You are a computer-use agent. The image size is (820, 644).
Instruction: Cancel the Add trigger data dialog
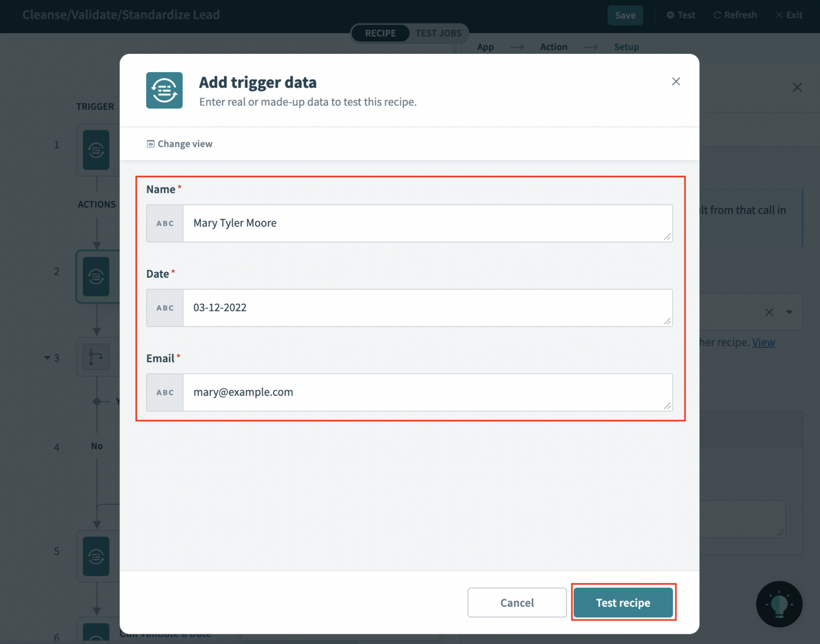pos(516,602)
